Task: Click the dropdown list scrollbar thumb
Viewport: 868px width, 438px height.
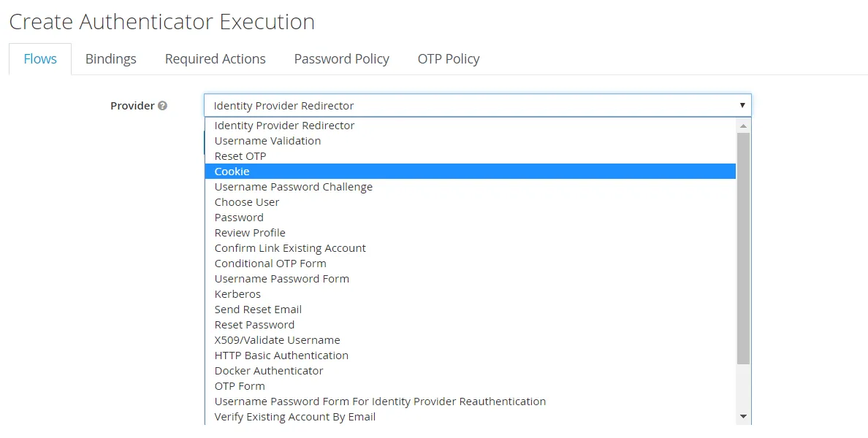Action: click(x=744, y=248)
